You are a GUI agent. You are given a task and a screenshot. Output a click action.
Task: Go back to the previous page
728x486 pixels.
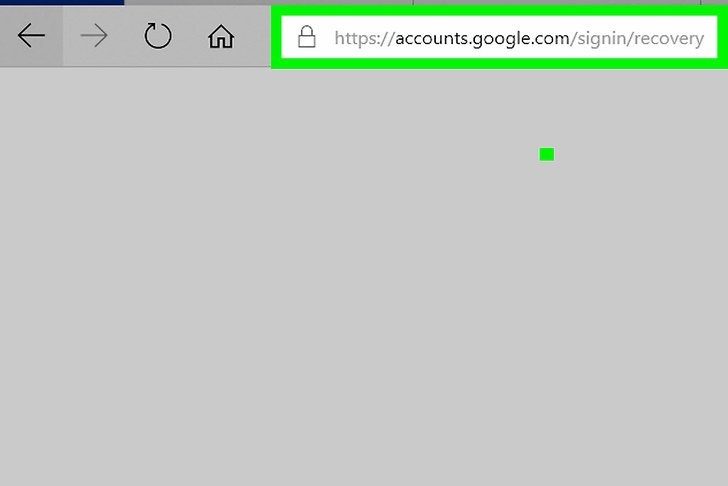click(31, 36)
